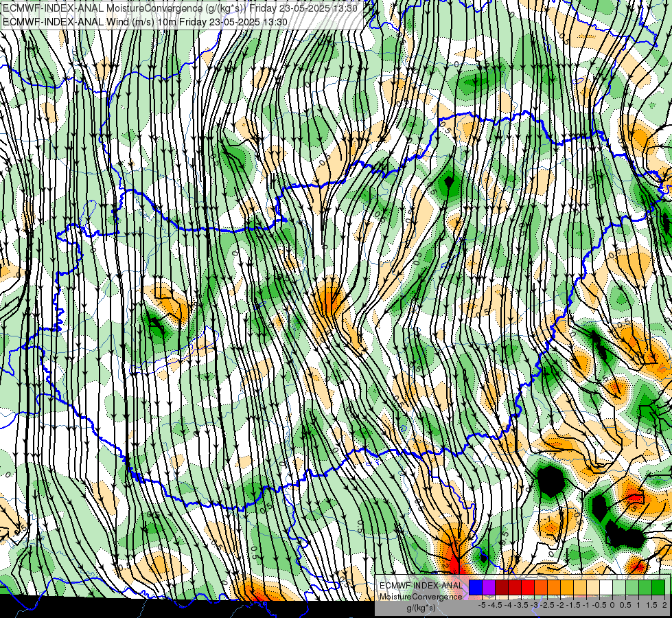Click the legend's ECMWF-INDEX-ANAL label
Image resolution: width=672 pixels, height=618 pixels.
coord(421,586)
